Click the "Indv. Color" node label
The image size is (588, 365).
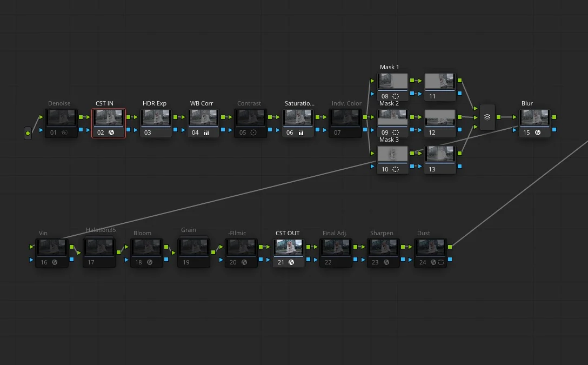coord(346,103)
